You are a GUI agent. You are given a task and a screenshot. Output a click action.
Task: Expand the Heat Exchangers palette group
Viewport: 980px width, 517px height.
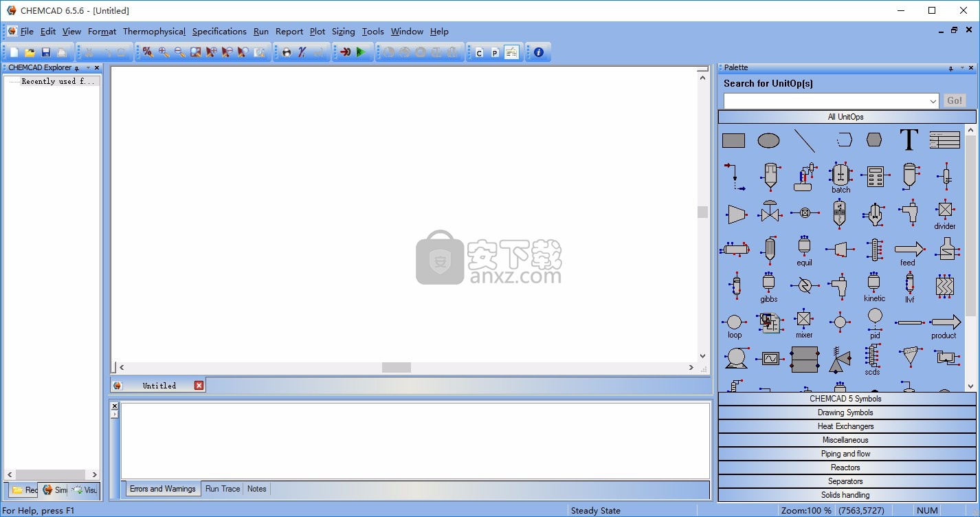pyautogui.click(x=847, y=426)
